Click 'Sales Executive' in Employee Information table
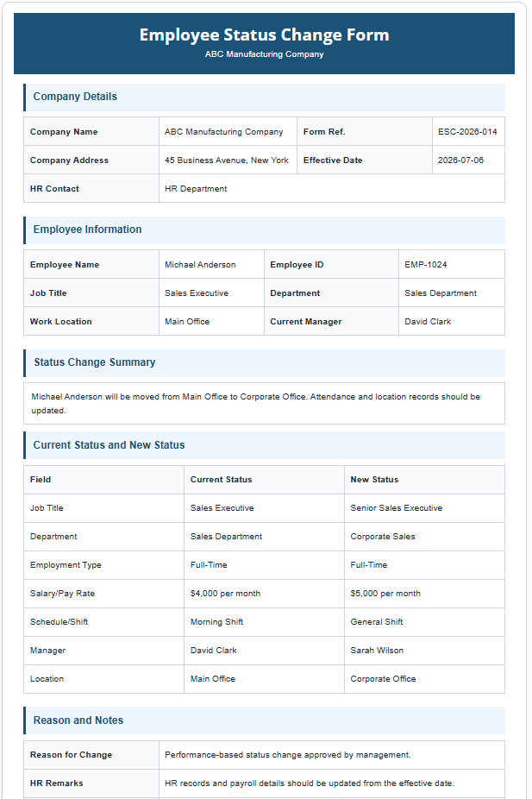The image size is (532, 799). click(x=197, y=293)
